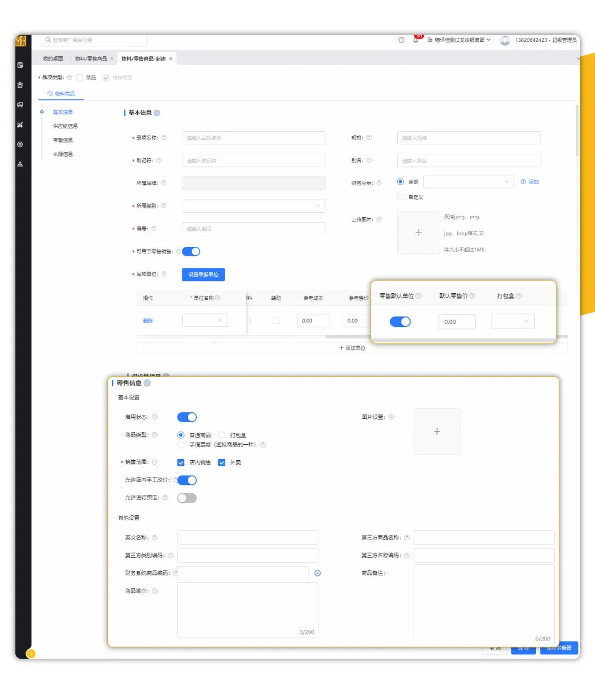Open the clipboard icon in left sidebar
The image size is (595, 700).
(x=20, y=85)
